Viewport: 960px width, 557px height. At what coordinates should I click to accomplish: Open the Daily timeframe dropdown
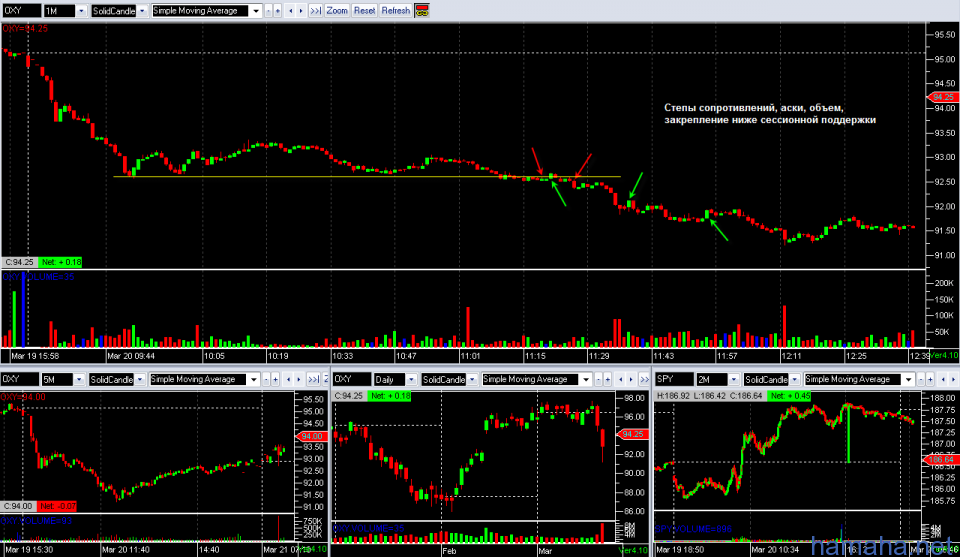(x=411, y=379)
